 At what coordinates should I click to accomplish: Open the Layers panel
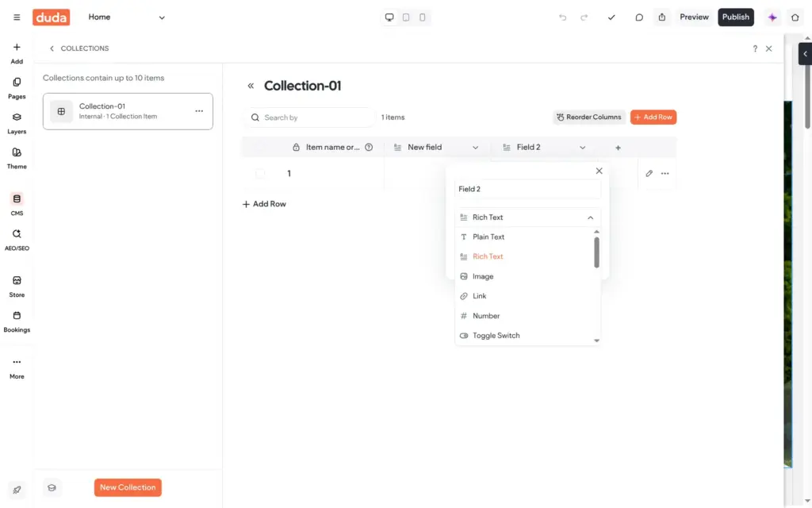pyautogui.click(x=17, y=123)
